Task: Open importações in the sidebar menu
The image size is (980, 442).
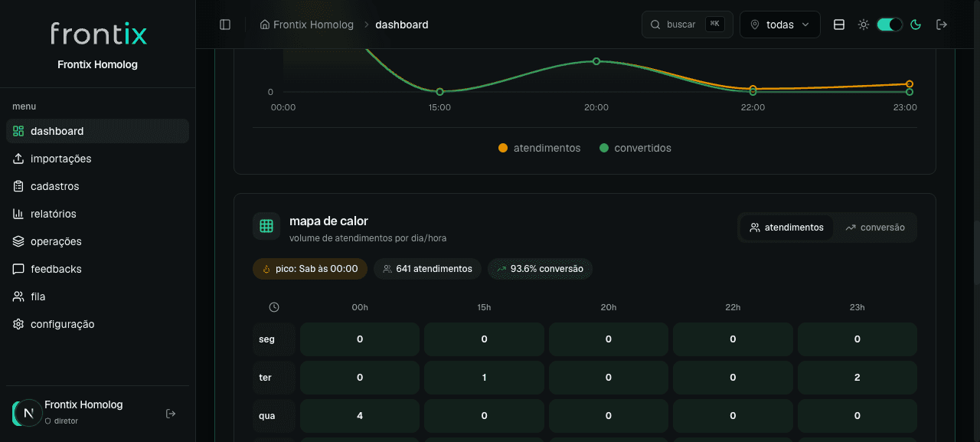Action: click(97, 159)
